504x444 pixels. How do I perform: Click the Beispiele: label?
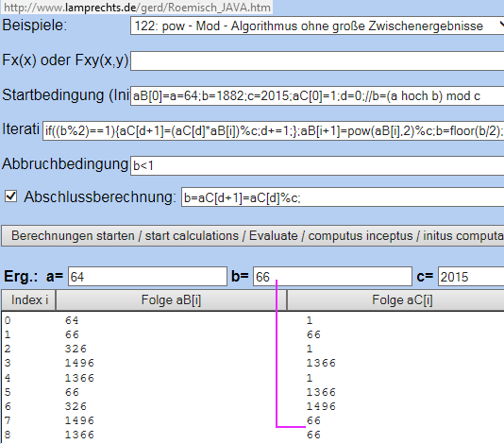tap(35, 26)
